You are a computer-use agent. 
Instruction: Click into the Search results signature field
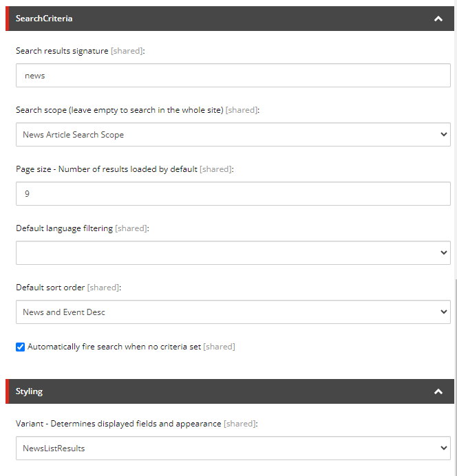tap(233, 76)
